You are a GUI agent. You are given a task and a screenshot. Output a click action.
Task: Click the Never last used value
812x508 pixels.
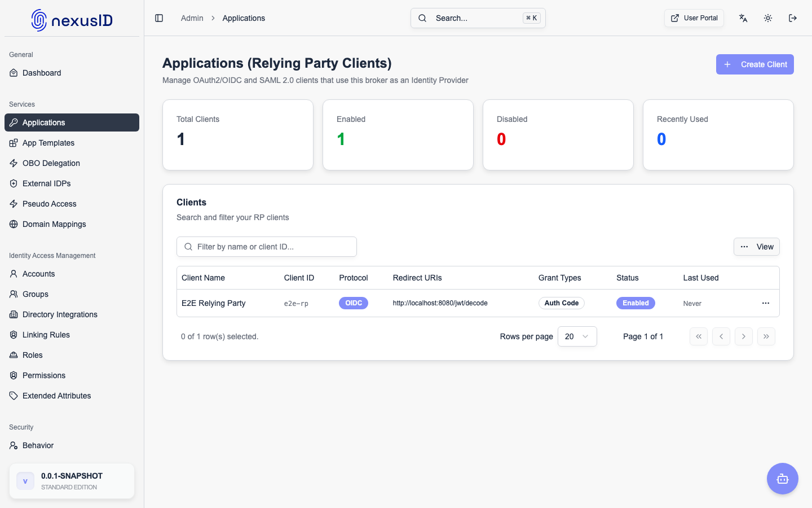coord(692,304)
